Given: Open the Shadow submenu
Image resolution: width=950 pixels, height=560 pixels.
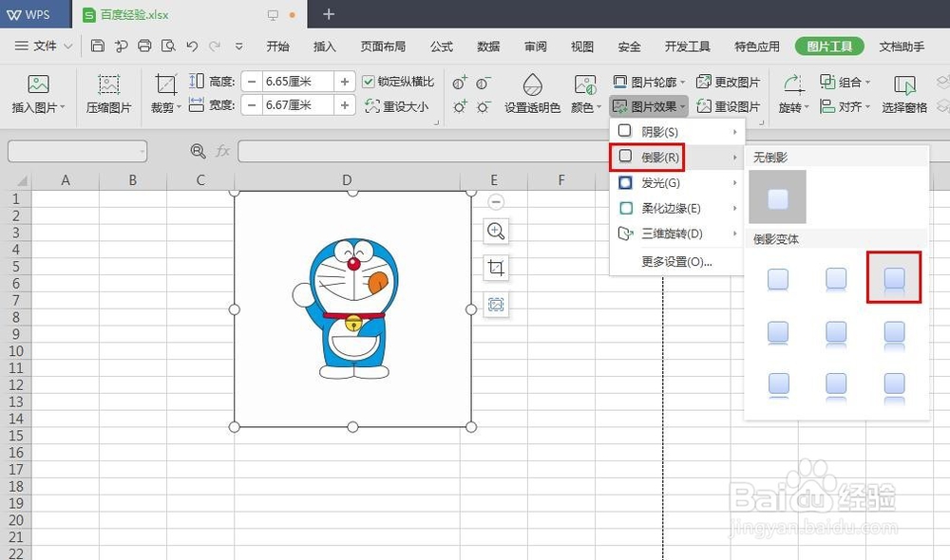Looking at the screenshot, I should pyautogui.click(x=676, y=132).
